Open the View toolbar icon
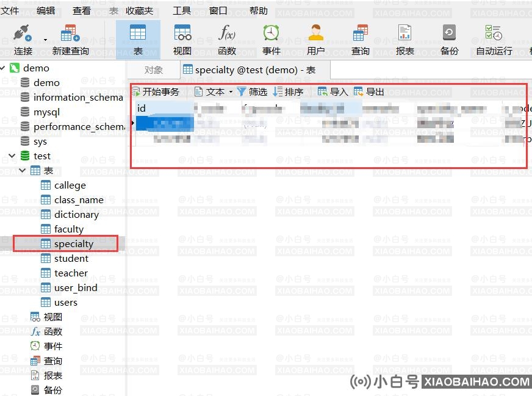Viewport: 532px width, 396px height. point(182,33)
